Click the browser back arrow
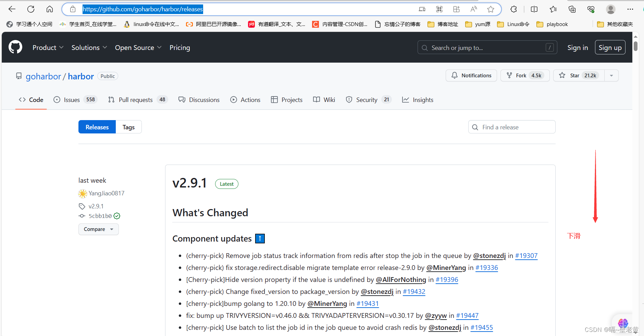Screen dimensions: 644x336 click(12, 9)
